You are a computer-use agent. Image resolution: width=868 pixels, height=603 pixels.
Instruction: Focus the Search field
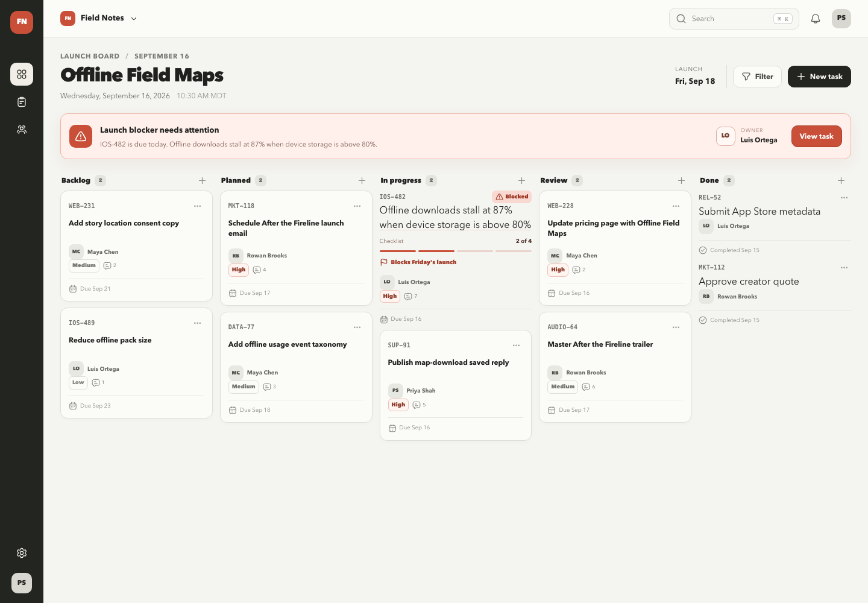(x=734, y=19)
